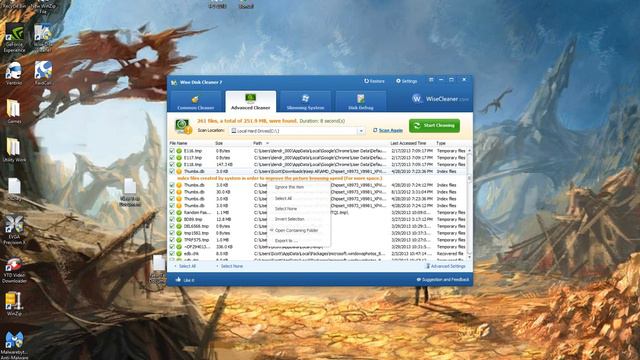Select the ~DF294013... file row

(318, 247)
